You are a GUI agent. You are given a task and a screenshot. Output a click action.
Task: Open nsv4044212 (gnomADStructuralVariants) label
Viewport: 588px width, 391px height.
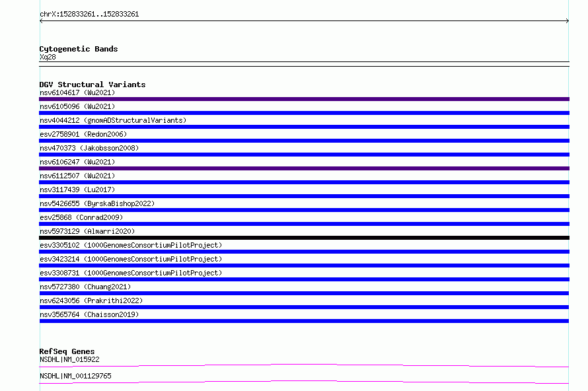[x=113, y=120]
